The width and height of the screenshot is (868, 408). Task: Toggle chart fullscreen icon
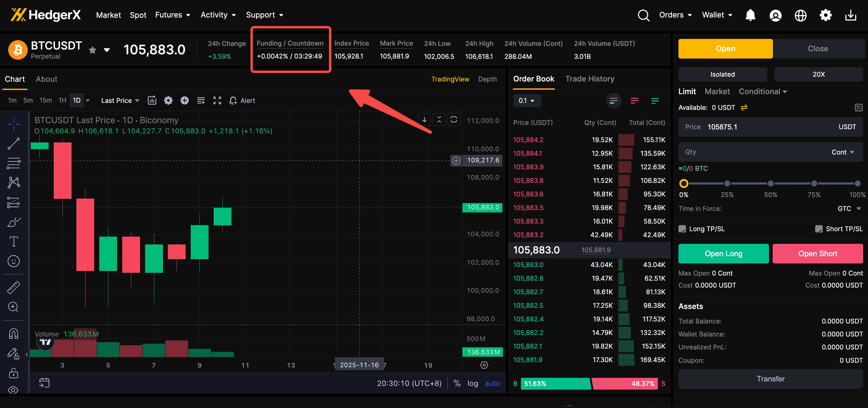pyautogui.click(x=217, y=100)
